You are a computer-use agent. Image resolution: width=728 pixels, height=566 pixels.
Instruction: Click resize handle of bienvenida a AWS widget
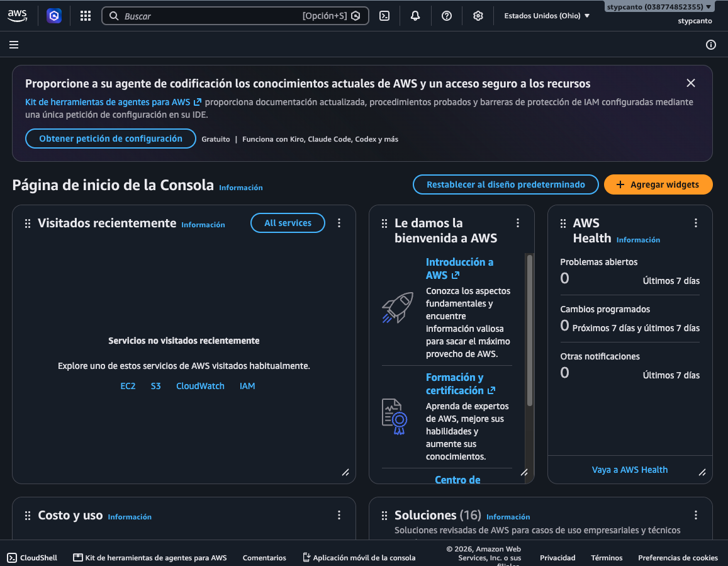[x=524, y=473]
